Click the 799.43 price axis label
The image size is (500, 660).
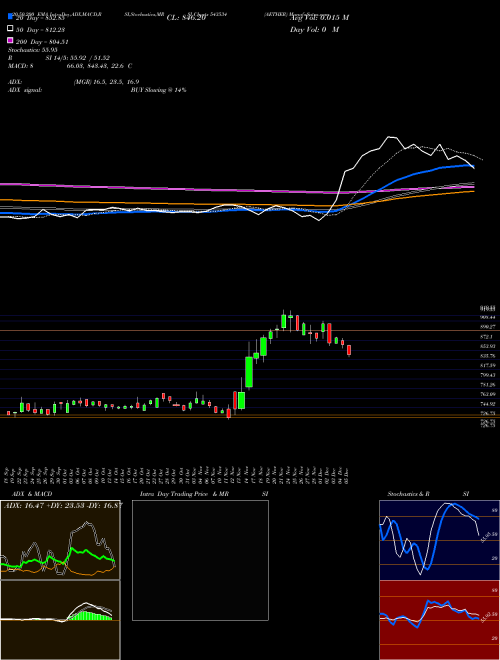coord(488,375)
